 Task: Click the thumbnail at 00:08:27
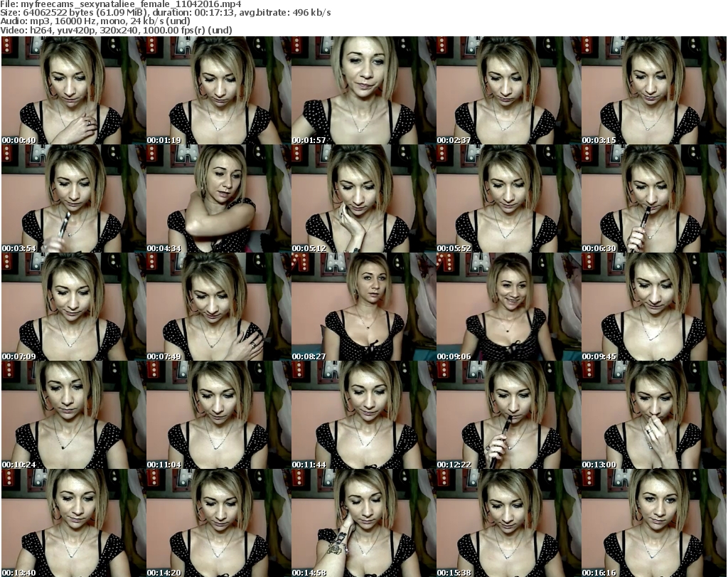[x=363, y=307]
